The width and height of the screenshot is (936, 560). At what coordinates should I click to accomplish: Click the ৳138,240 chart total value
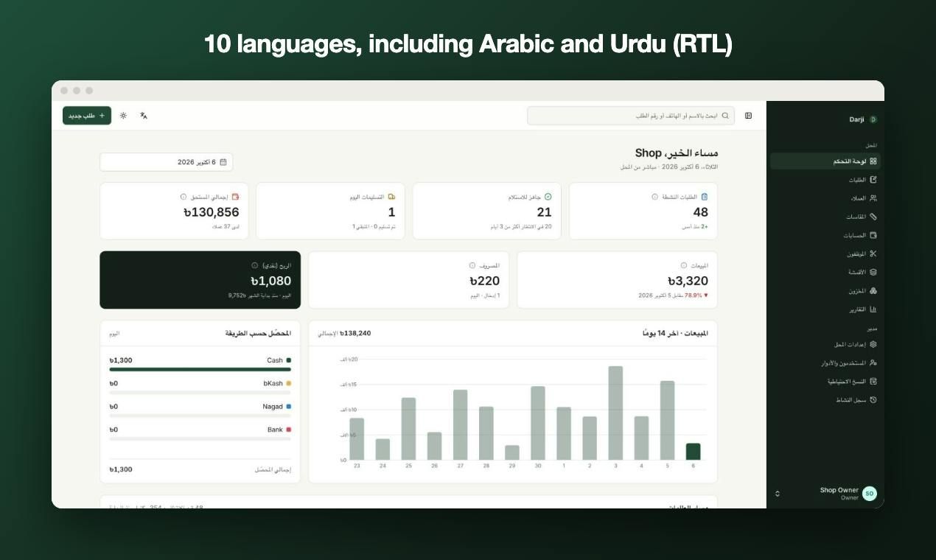pyautogui.click(x=355, y=333)
